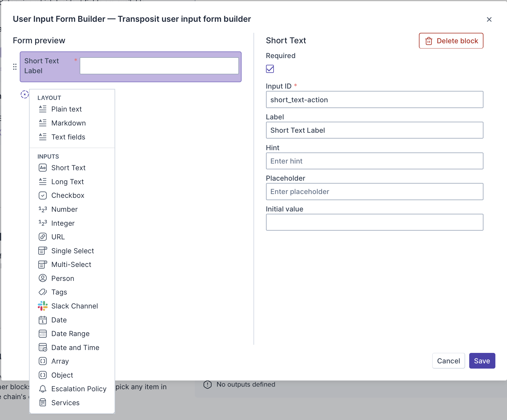Add a Single Select input
507x420 pixels.
click(72, 251)
